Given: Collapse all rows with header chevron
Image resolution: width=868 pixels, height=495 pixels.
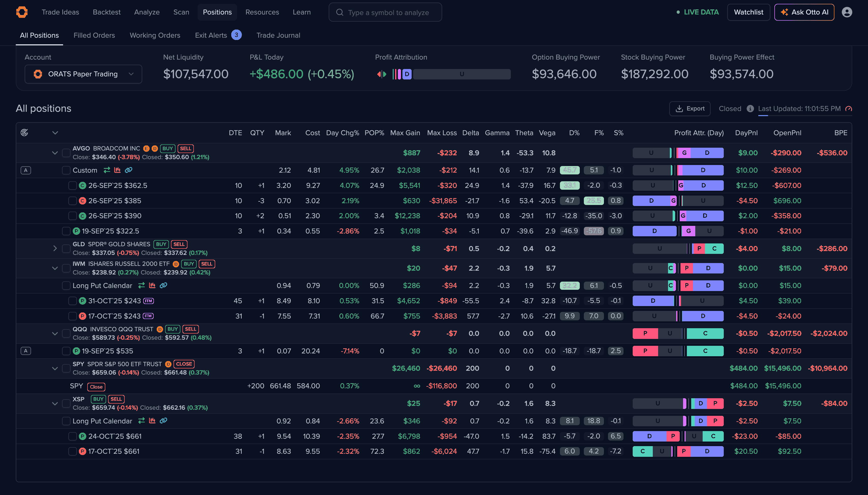Looking at the screenshot, I should pyautogui.click(x=55, y=133).
